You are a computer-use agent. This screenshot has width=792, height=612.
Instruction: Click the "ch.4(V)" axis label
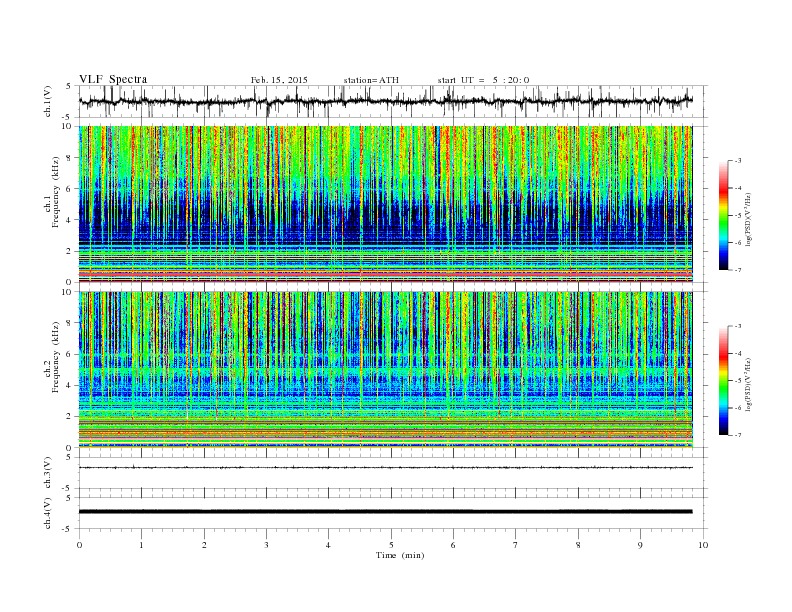pos(48,514)
